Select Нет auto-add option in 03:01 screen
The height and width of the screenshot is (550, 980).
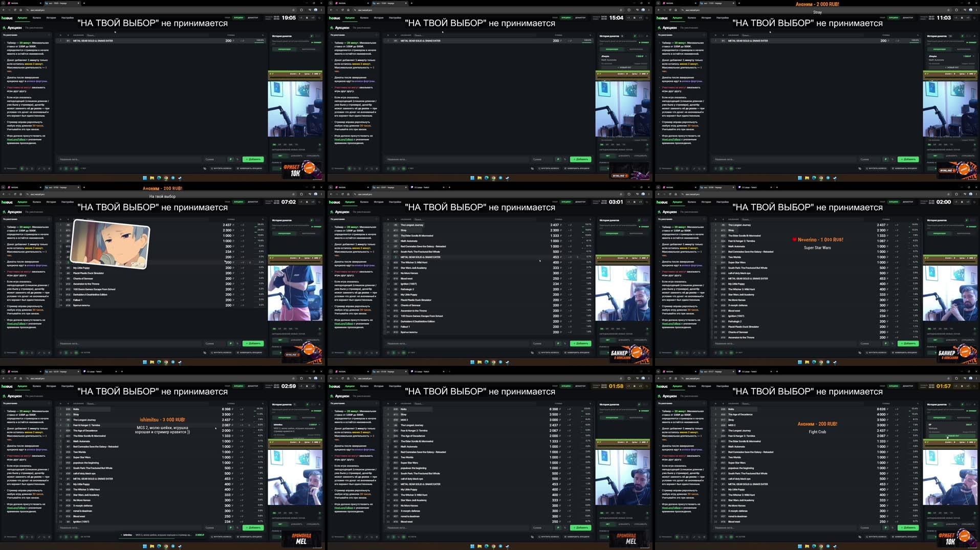tap(607, 340)
